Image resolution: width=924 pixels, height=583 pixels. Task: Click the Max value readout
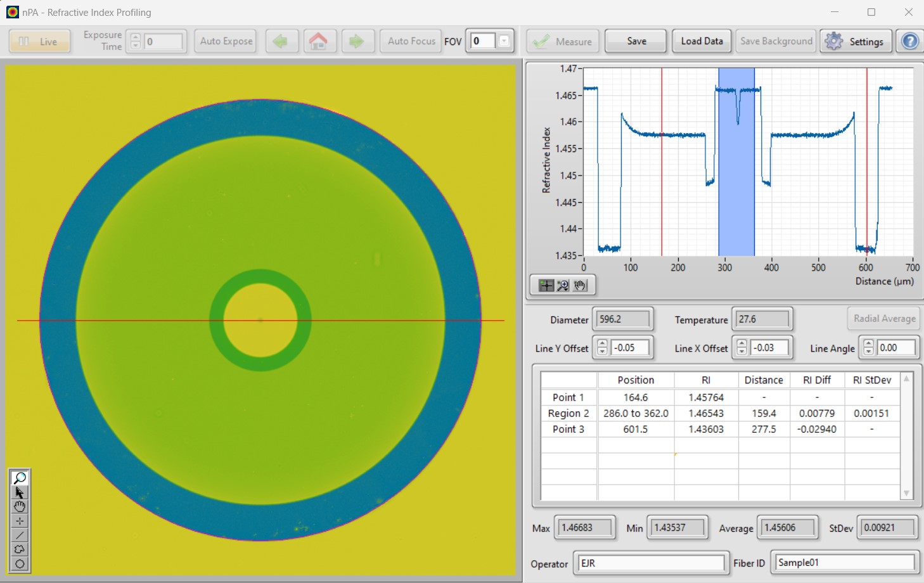pos(585,528)
